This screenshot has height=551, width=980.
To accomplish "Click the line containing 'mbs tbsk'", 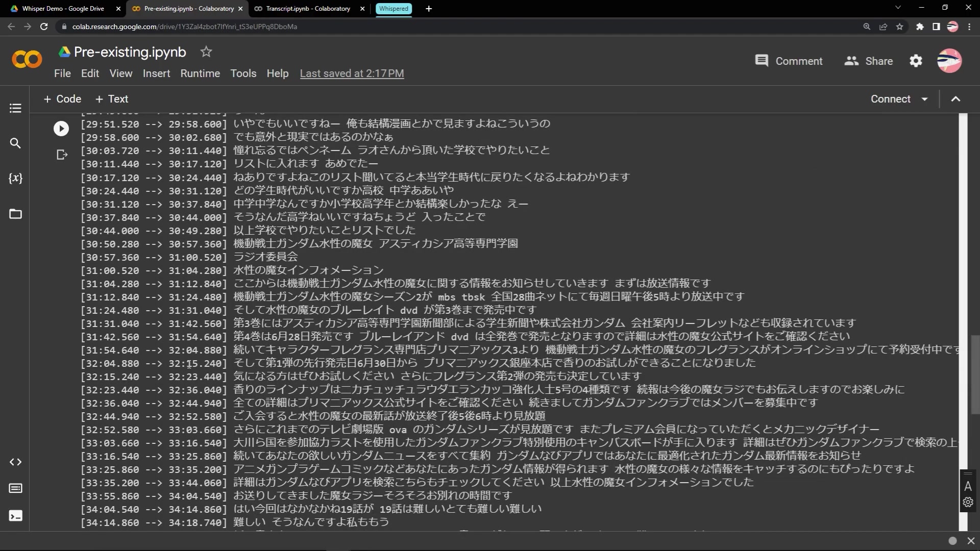I will click(412, 297).
